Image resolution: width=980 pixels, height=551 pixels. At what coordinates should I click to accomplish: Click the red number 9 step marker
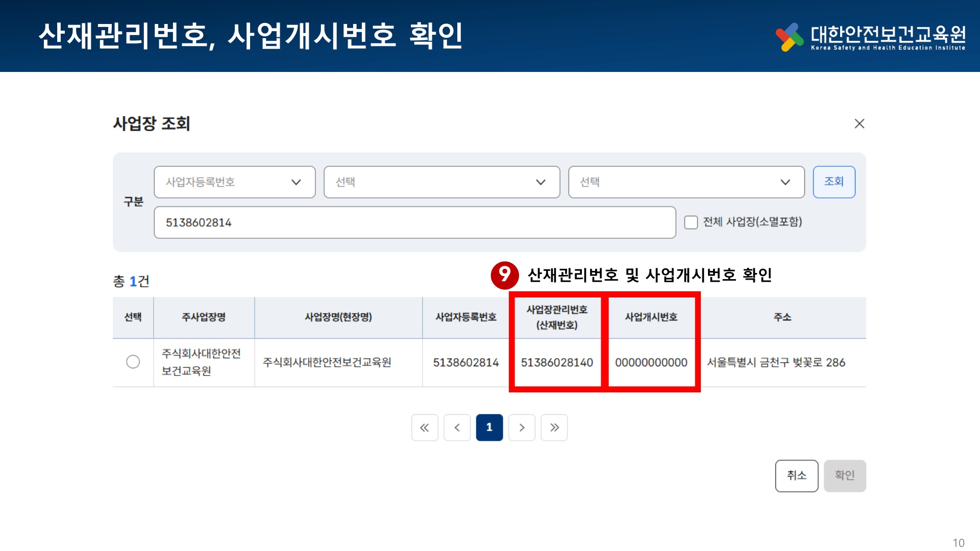pyautogui.click(x=504, y=275)
